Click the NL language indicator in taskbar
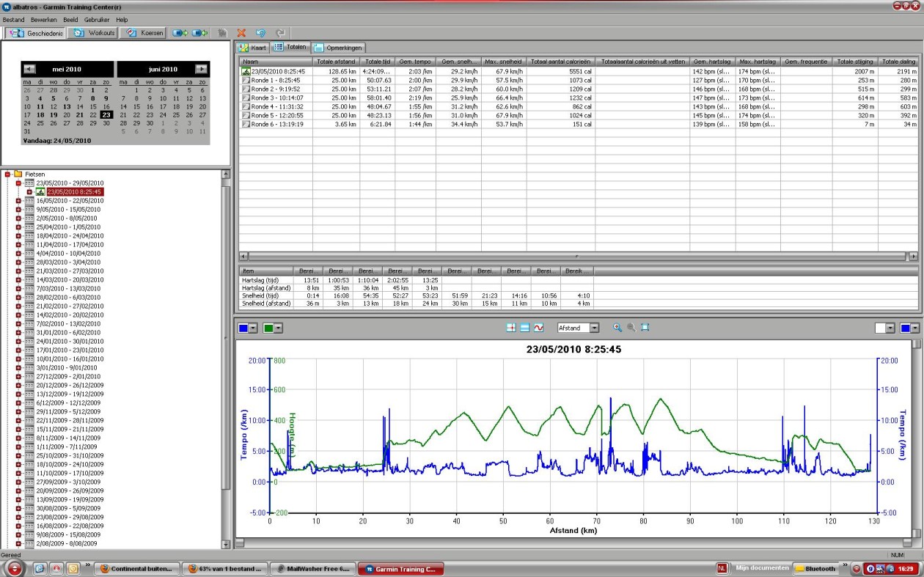 point(722,568)
